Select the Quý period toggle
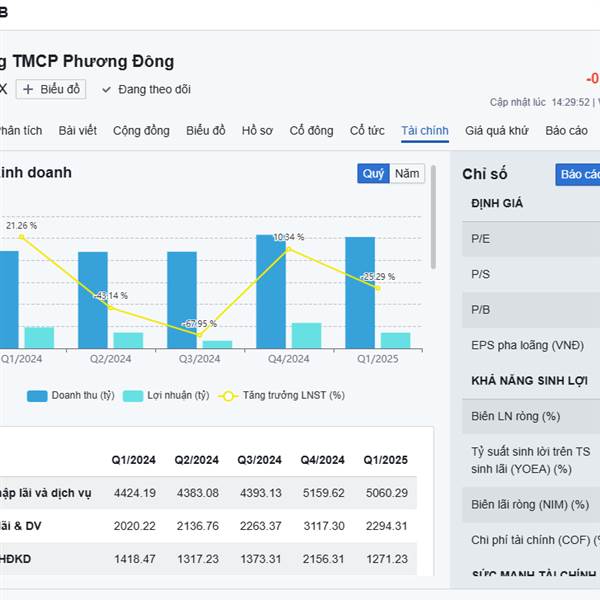This screenshot has width=600, height=600. [373, 174]
